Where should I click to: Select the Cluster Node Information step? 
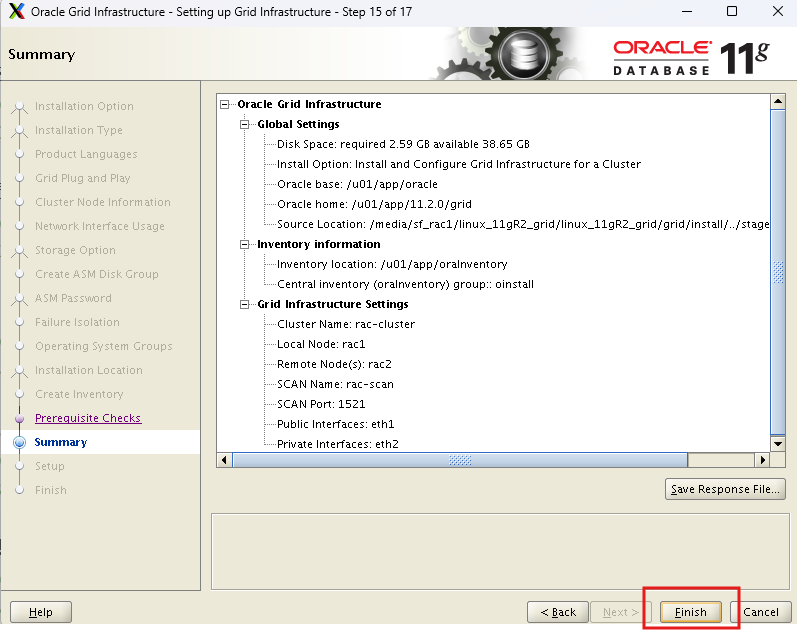(103, 202)
